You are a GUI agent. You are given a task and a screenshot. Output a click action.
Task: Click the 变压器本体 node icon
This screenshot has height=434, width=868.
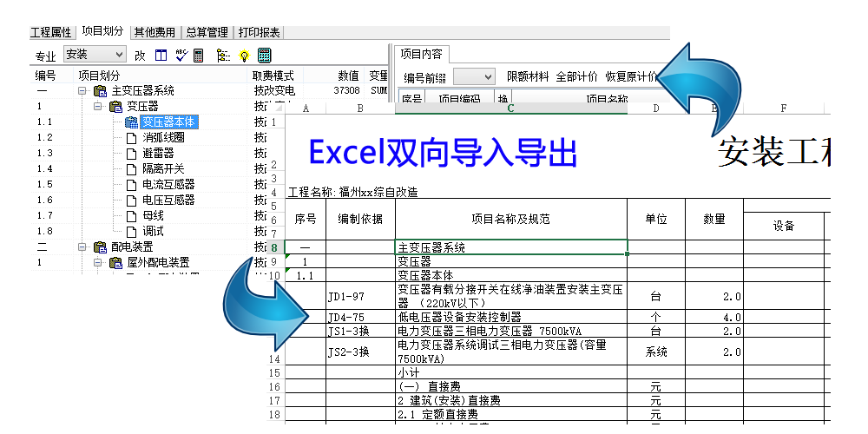(131, 122)
